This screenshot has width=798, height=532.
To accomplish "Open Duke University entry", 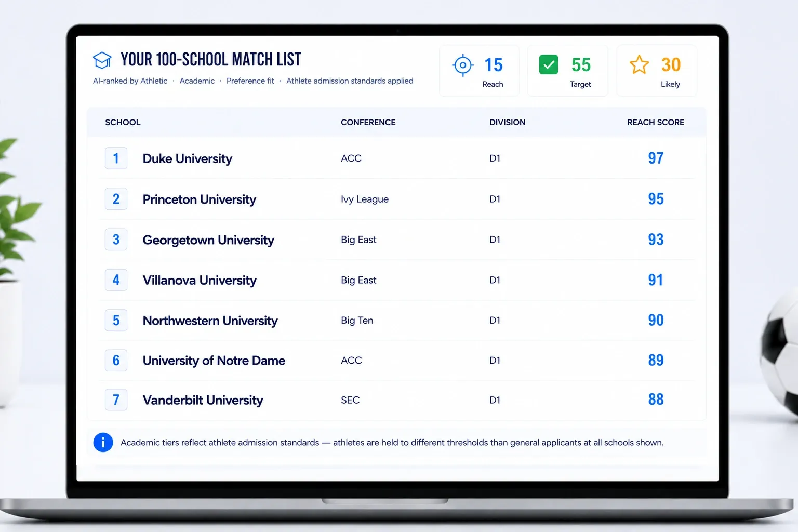I will point(188,159).
